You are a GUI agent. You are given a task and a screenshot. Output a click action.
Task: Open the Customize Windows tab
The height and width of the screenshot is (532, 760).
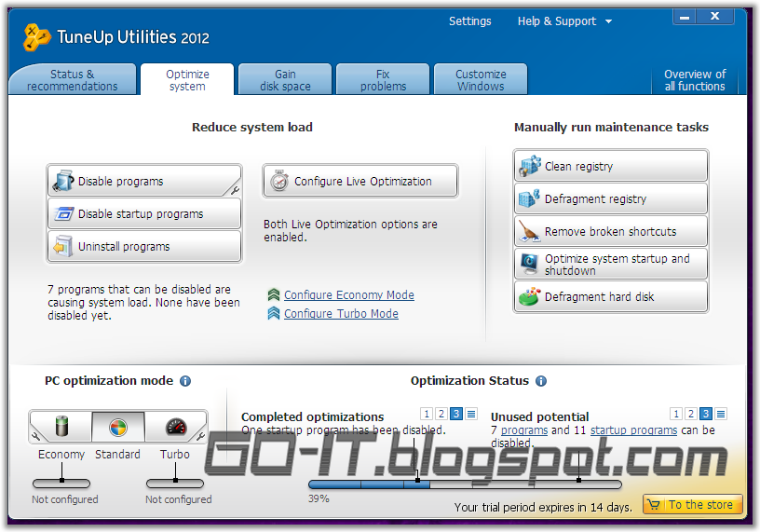(x=481, y=79)
